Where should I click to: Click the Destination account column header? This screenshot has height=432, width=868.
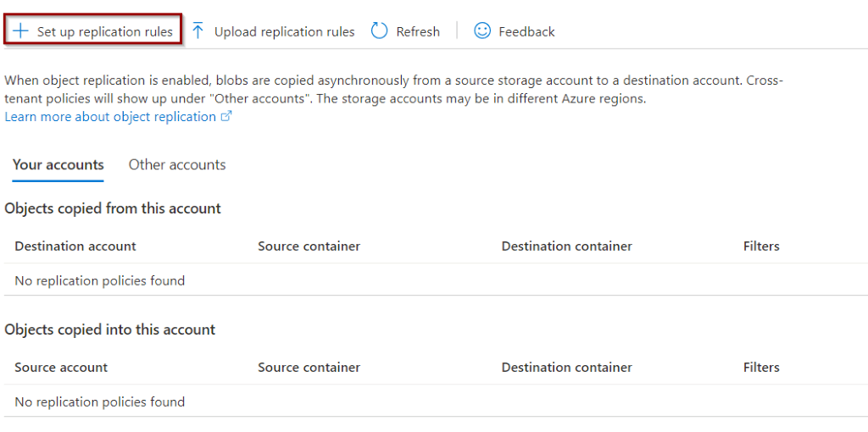pyautogui.click(x=75, y=246)
